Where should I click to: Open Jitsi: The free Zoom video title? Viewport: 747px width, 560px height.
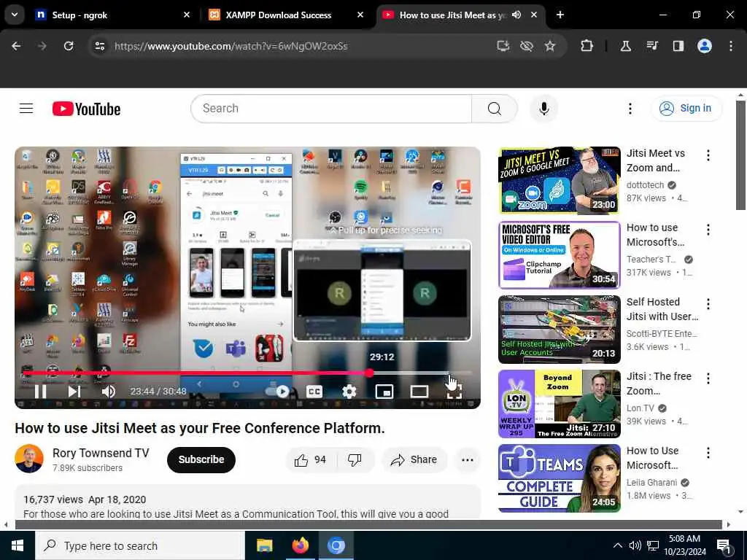coord(659,384)
